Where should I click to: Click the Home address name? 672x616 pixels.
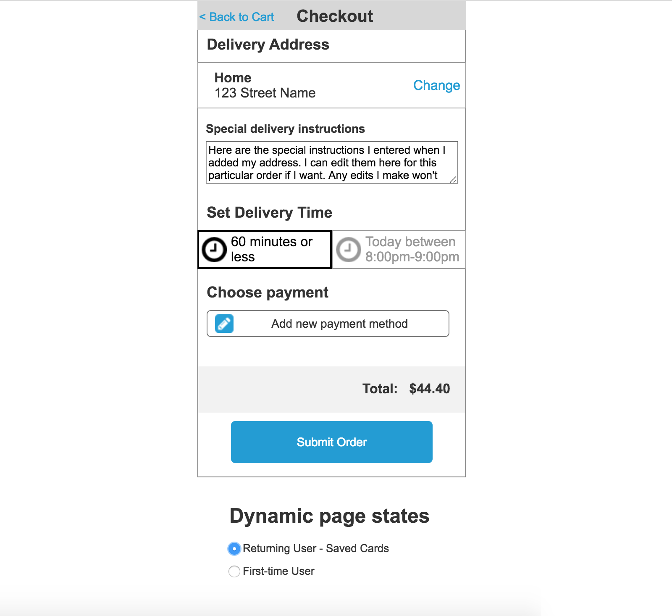[x=233, y=78]
